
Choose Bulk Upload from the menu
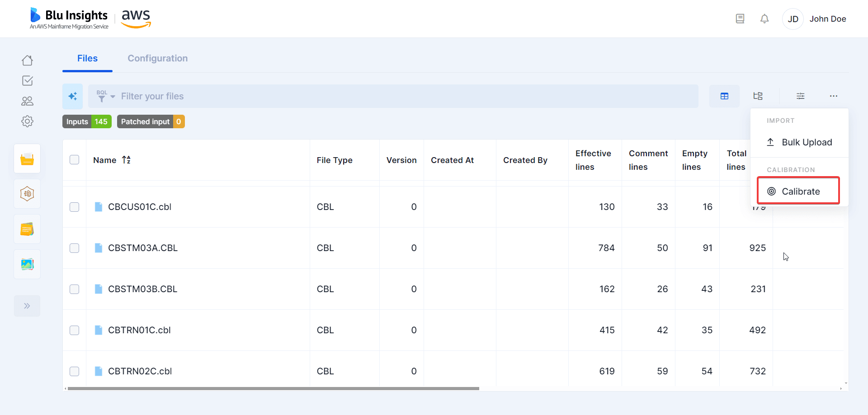799,142
